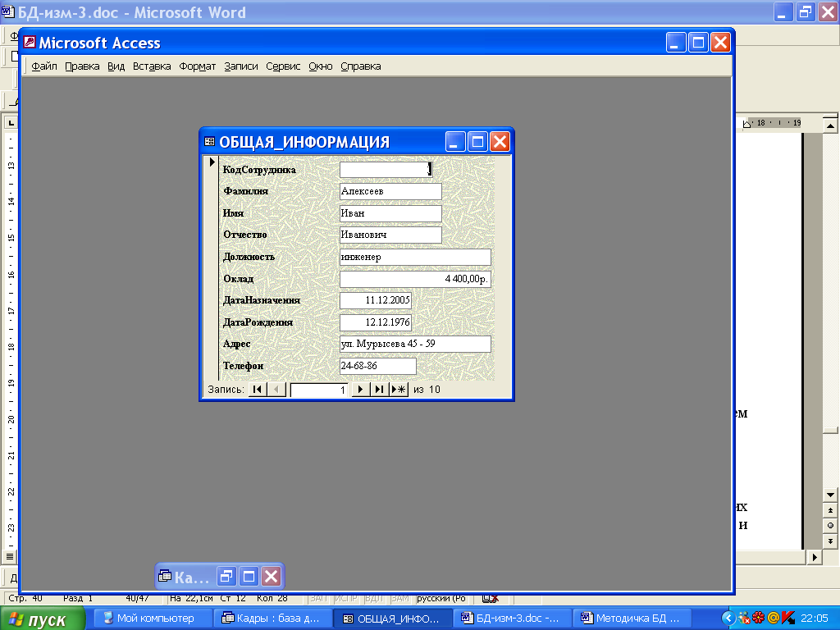
Task: Open the пуск Start button
Action: click(43, 619)
